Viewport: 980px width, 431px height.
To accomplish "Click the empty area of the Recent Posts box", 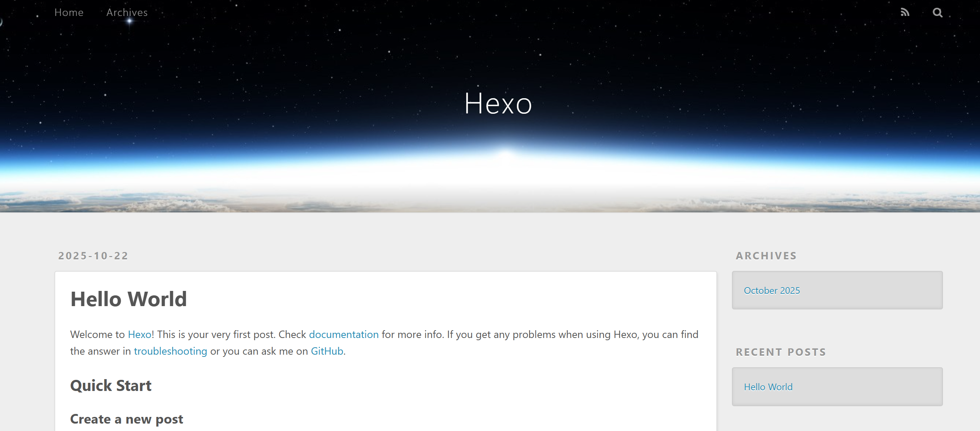I will pos(875,387).
